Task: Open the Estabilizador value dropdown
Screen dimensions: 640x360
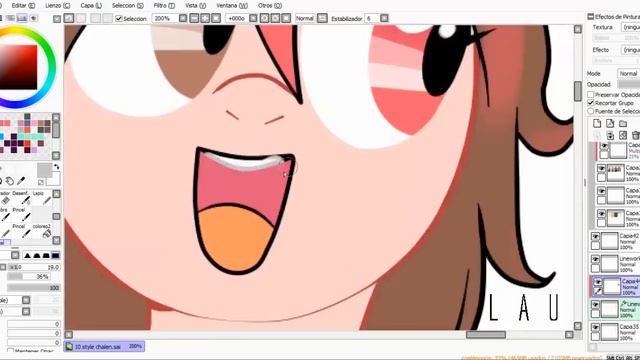Action: (x=384, y=18)
